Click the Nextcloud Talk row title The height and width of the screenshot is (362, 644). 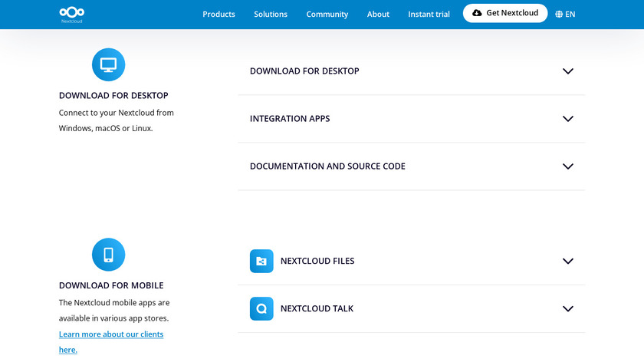tap(317, 308)
